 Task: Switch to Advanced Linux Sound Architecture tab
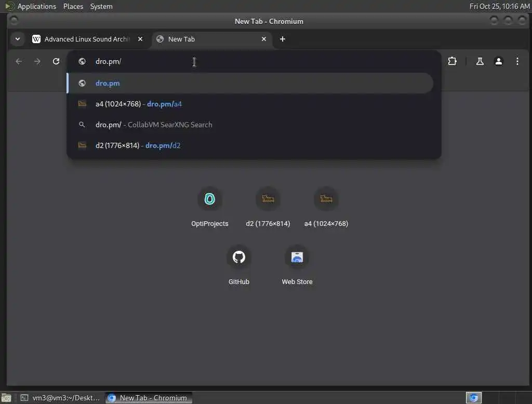87,39
